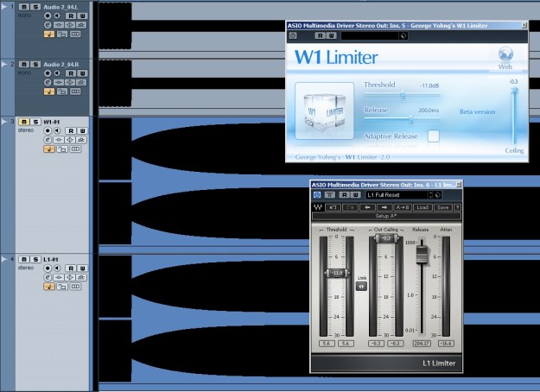540x392 pixels.
Task: Enable Read automation on L1-01 track
Action: coord(71,269)
